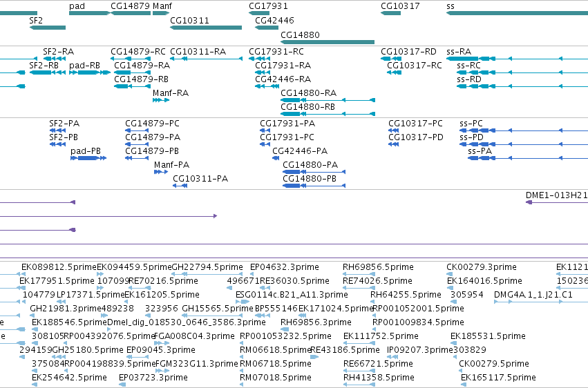Viewport: 588px width, 388px height.
Task: Select EST RH69856.3prime
Action: (x=316, y=322)
